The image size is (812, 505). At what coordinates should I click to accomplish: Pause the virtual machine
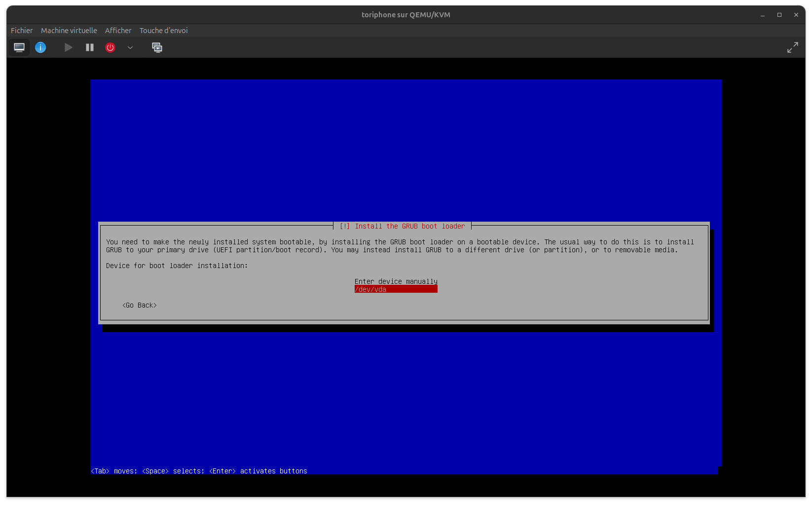click(89, 47)
